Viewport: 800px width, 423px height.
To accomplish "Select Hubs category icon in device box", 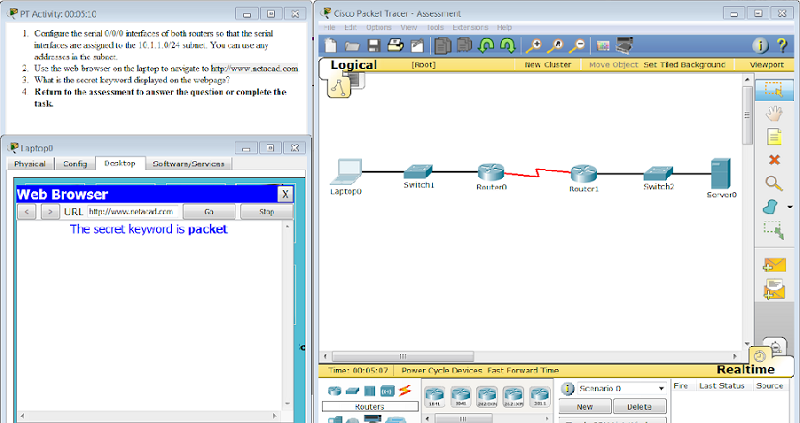I will click(x=370, y=391).
